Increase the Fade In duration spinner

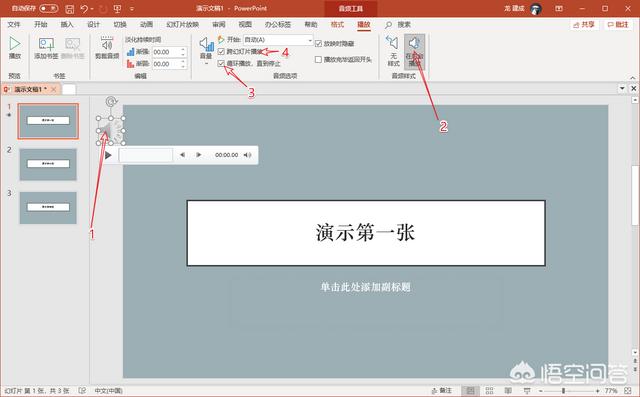(183, 50)
